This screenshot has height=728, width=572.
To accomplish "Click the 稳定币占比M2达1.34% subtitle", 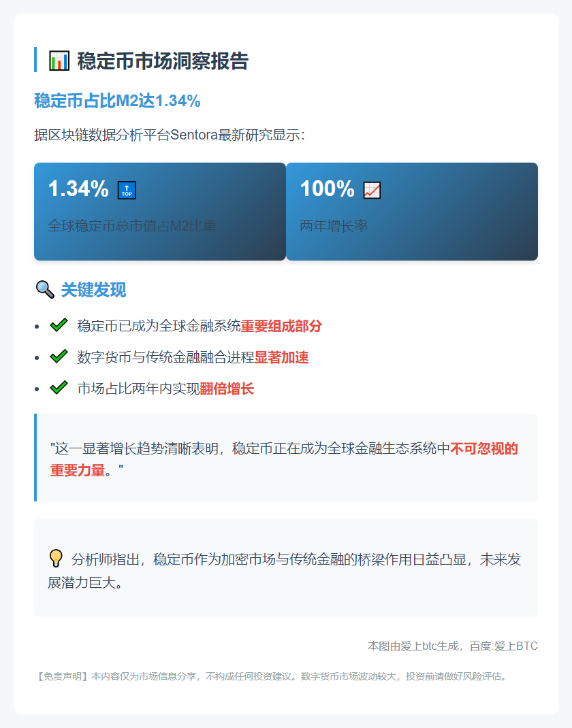I will tap(117, 101).
